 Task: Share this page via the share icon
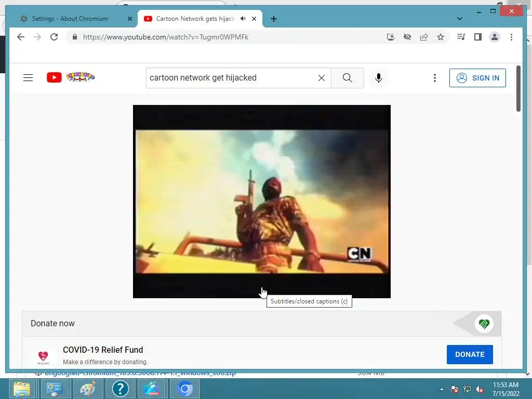coord(424,37)
